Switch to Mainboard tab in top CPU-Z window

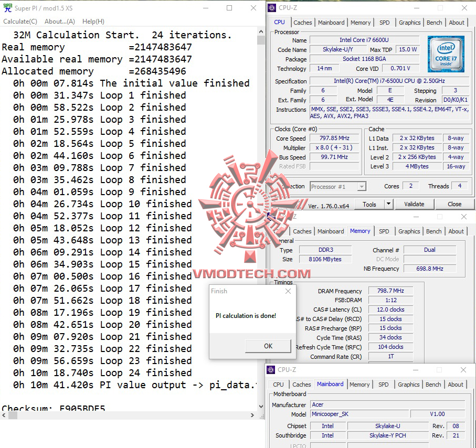[x=331, y=23]
